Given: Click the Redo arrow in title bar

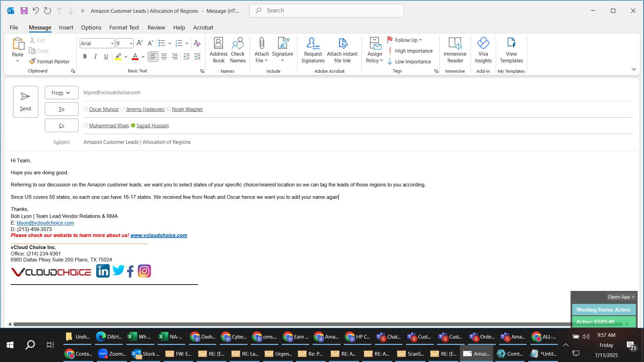Looking at the screenshot, I should click(47, 11).
